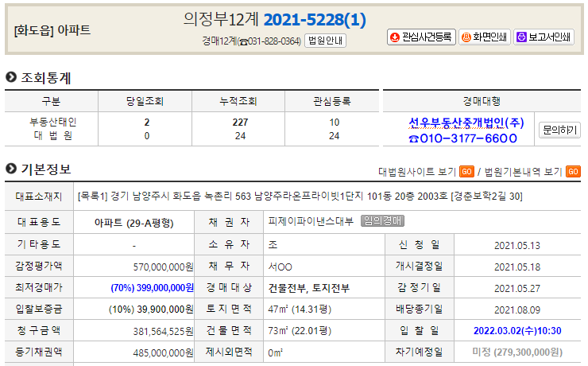Click the 부동산태인 row label
The height and width of the screenshot is (366, 588).
click(x=53, y=122)
